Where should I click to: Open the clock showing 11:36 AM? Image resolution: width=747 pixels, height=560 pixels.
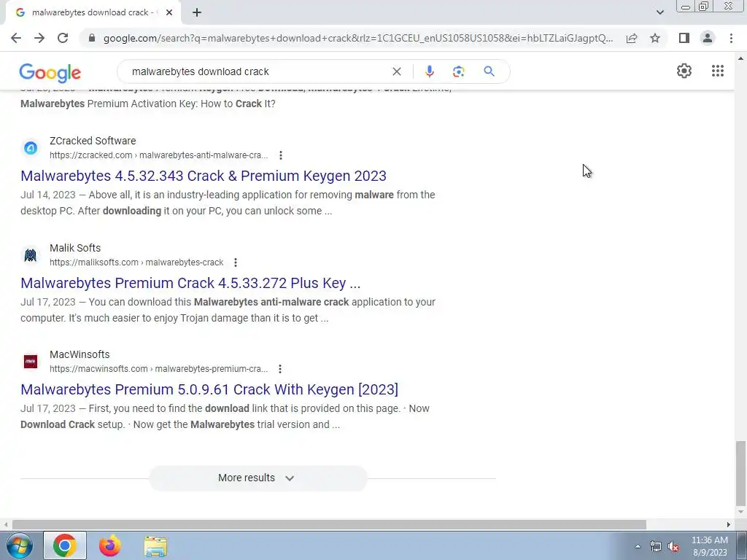710,546
